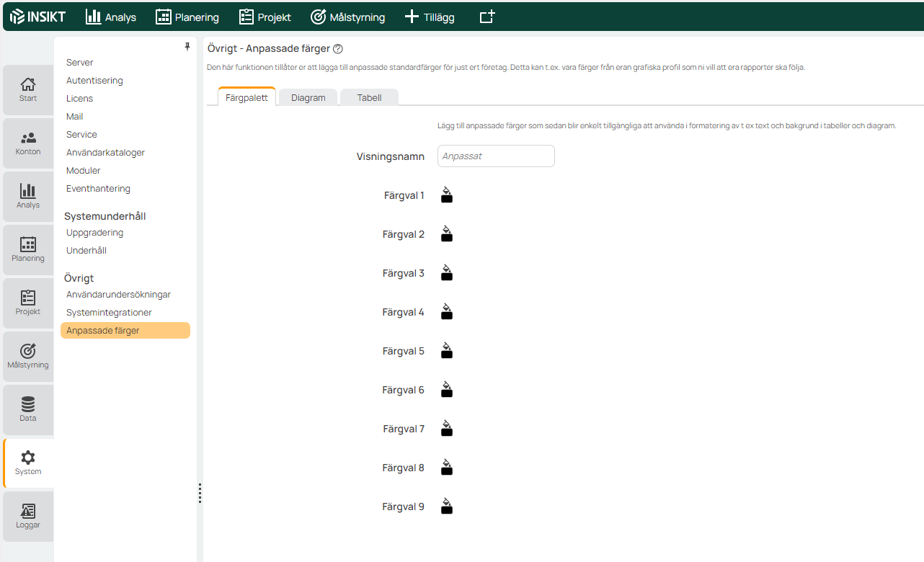924x562 pixels.
Task: Pick color for Färgval 7
Action: click(447, 429)
